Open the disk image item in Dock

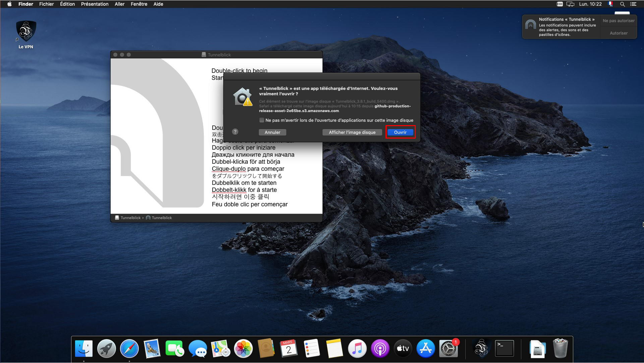click(537, 349)
